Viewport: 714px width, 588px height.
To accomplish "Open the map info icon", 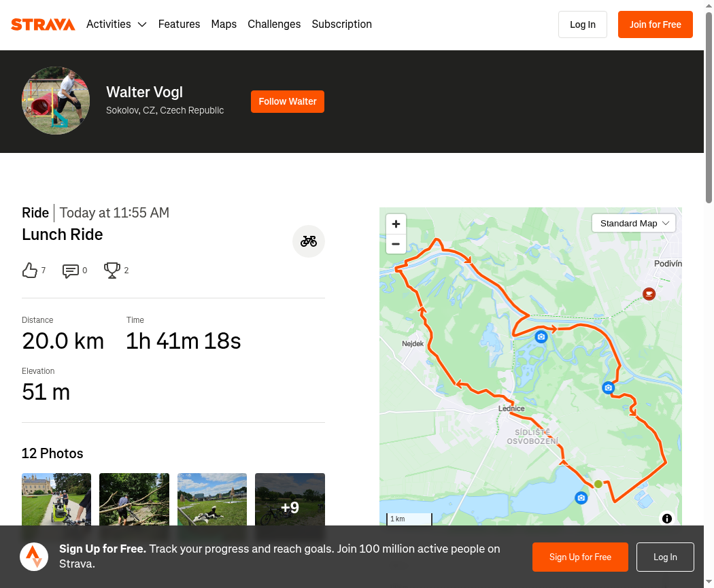I will click(667, 519).
